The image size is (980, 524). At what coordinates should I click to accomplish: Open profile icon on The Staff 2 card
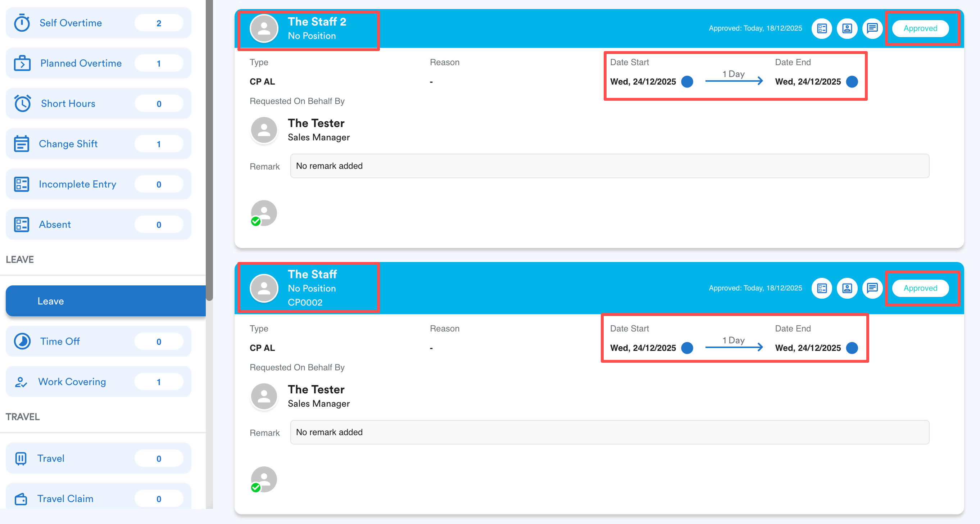point(847,28)
